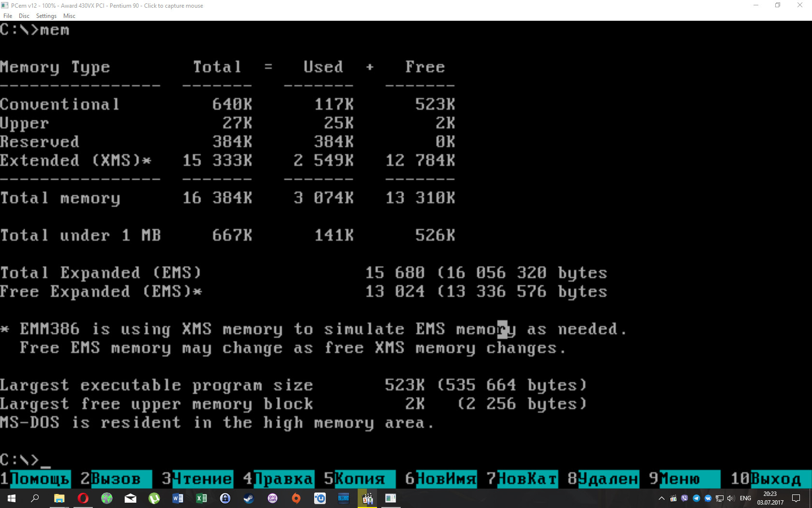Open Blizzard app from taskbar

click(x=343, y=498)
